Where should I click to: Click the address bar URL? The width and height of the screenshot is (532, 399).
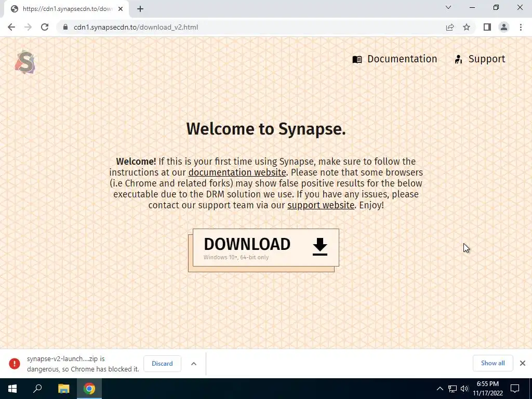136,27
